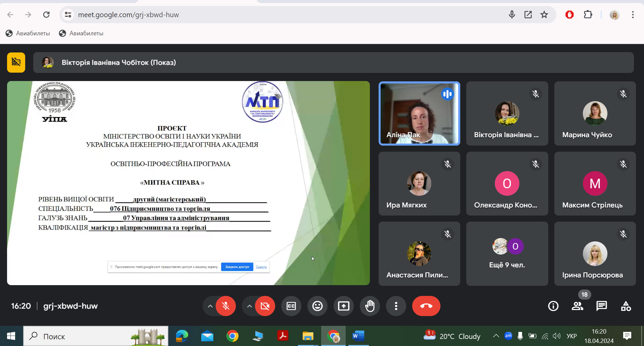The height and width of the screenshot is (346, 644).
Task: Turn on closed captions
Action: pos(291,306)
